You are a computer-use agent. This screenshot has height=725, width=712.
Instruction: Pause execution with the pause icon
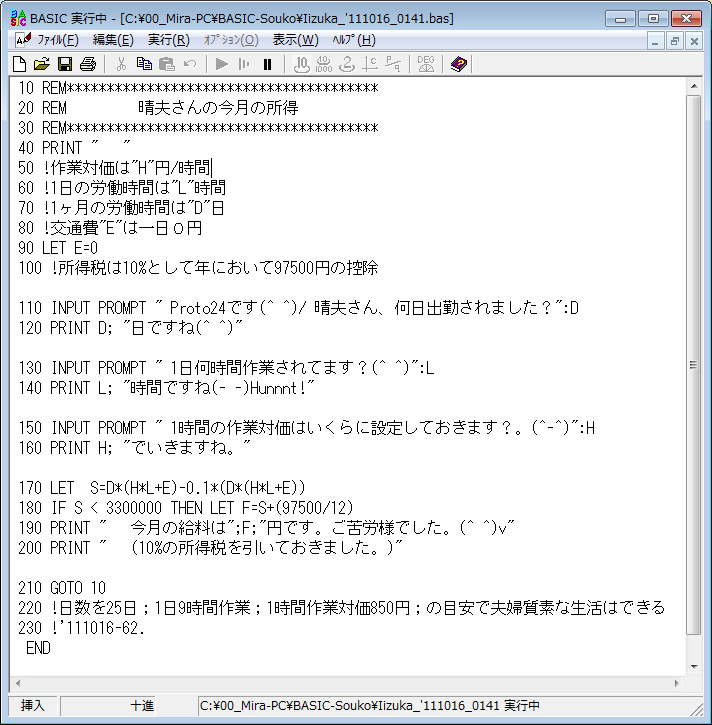click(x=267, y=64)
